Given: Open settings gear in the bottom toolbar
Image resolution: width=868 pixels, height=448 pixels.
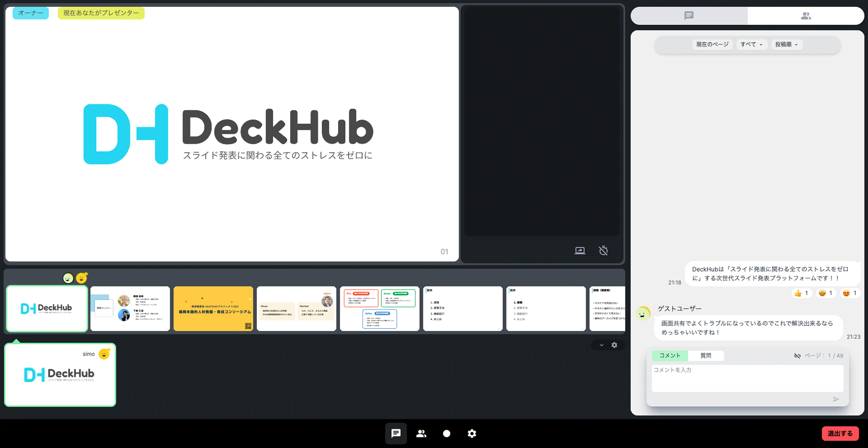Looking at the screenshot, I should (472, 433).
